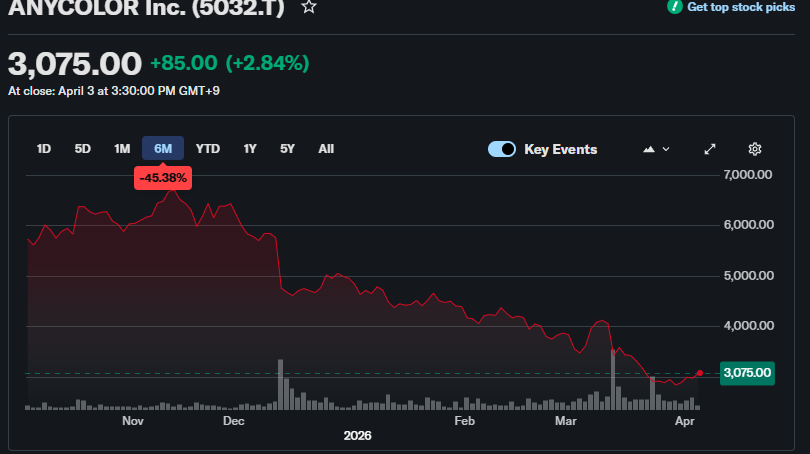Click the 5,000.00 axis label

click(x=749, y=276)
